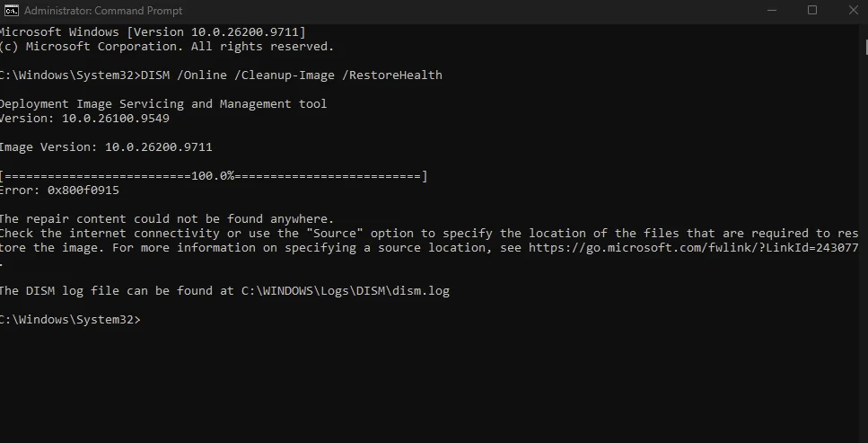
Task: Click the 'Image Version: 10.0.26200.9711' line
Action: tap(106, 147)
